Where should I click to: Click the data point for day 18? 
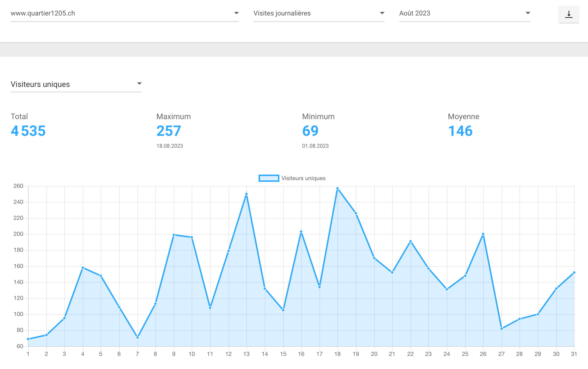point(337,188)
